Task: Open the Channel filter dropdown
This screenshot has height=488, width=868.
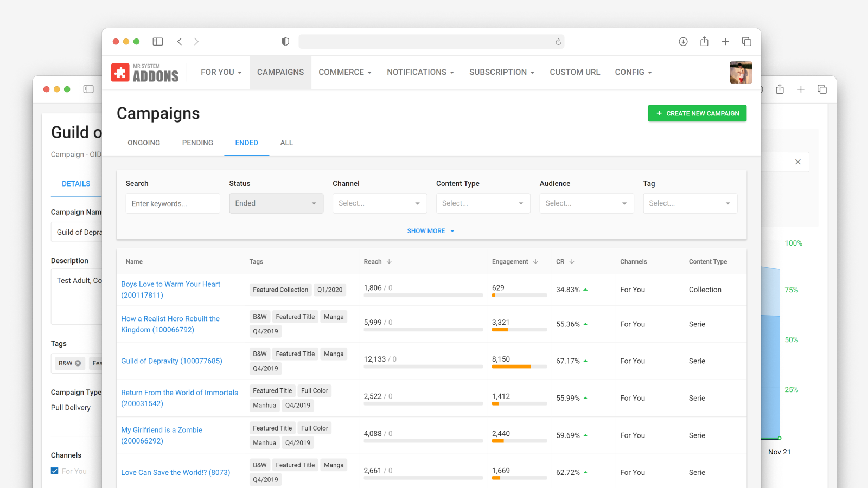Action: pyautogui.click(x=379, y=203)
